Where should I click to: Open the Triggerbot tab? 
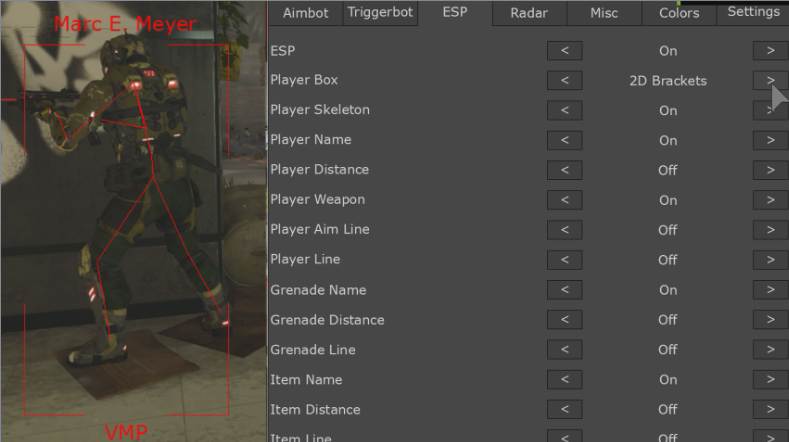(x=380, y=13)
